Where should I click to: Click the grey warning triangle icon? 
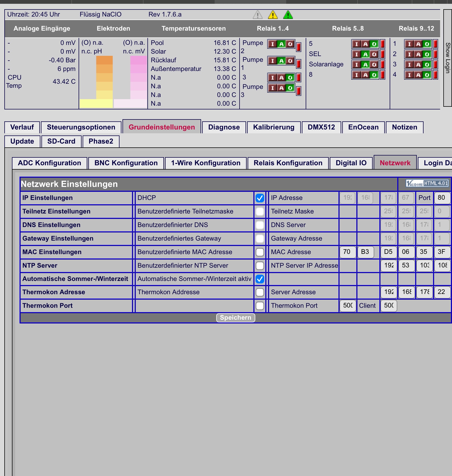[257, 15]
